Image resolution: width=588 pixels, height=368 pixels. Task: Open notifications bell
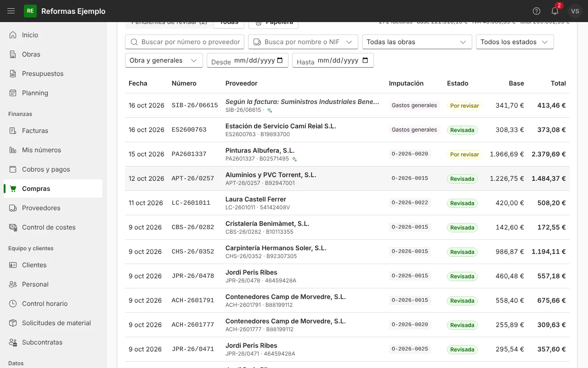555,11
